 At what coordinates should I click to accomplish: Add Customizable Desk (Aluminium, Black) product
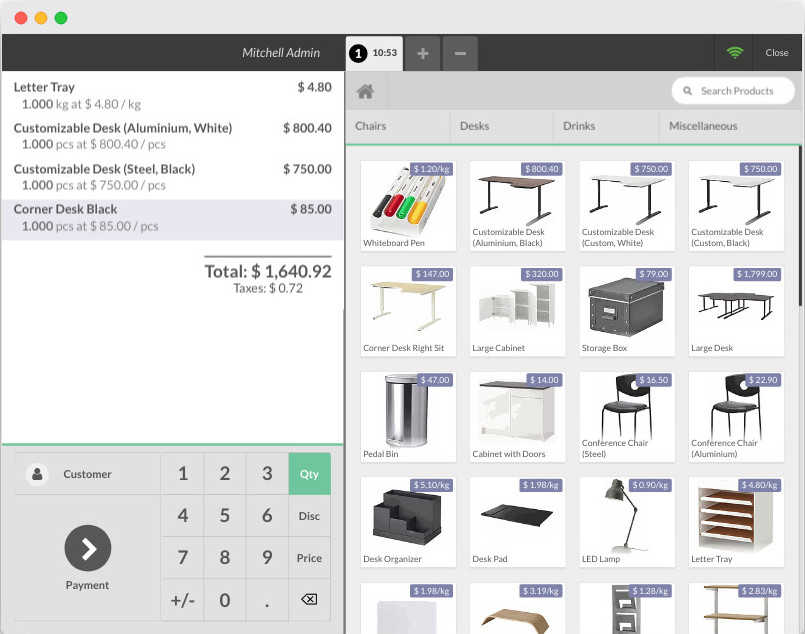[x=518, y=206]
